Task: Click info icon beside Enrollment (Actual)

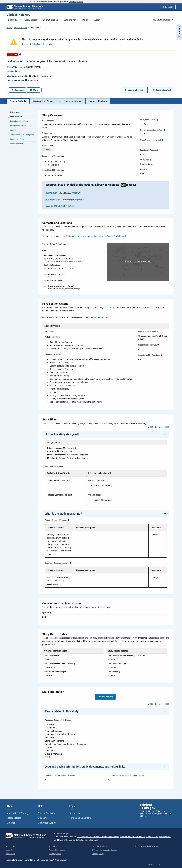Action: (157, 150)
